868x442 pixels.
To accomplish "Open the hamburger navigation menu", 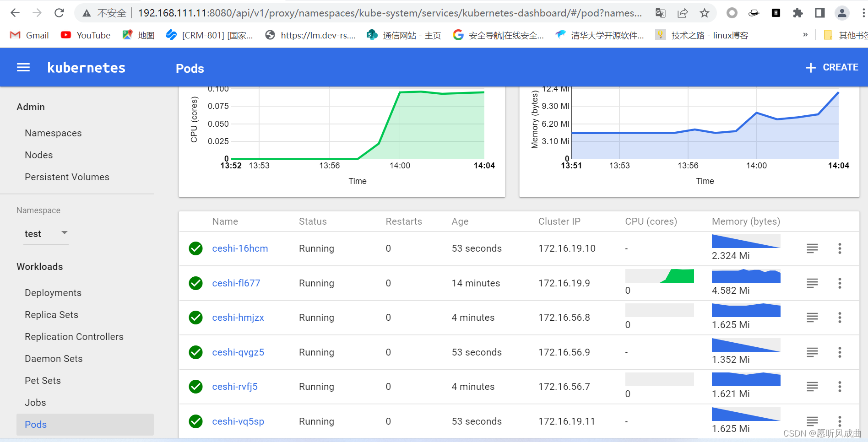I will 23,68.
